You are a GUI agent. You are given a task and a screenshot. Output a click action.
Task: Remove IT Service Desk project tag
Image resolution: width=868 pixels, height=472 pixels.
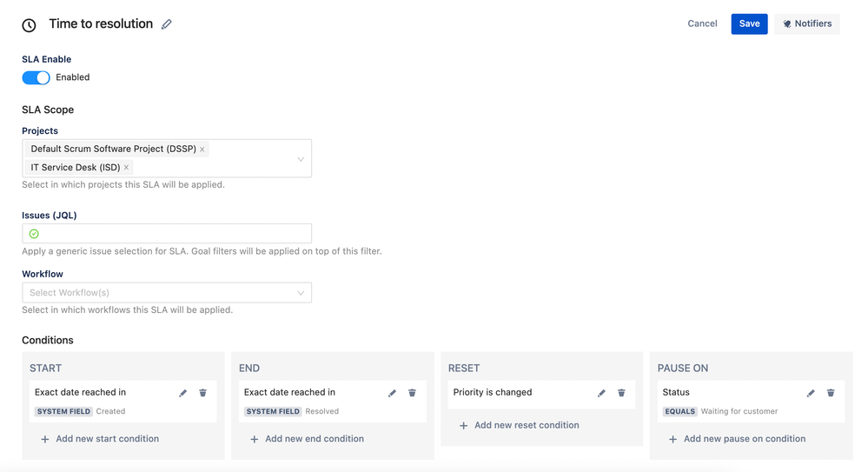pyautogui.click(x=126, y=168)
